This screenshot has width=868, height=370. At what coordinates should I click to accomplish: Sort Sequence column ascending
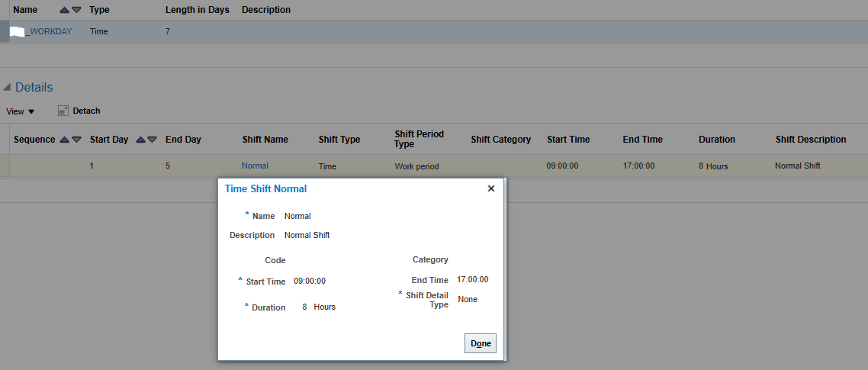[x=65, y=140]
